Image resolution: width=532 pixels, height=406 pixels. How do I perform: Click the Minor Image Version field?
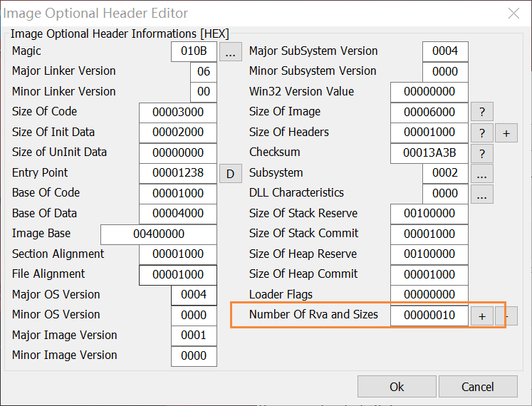(x=194, y=355)
